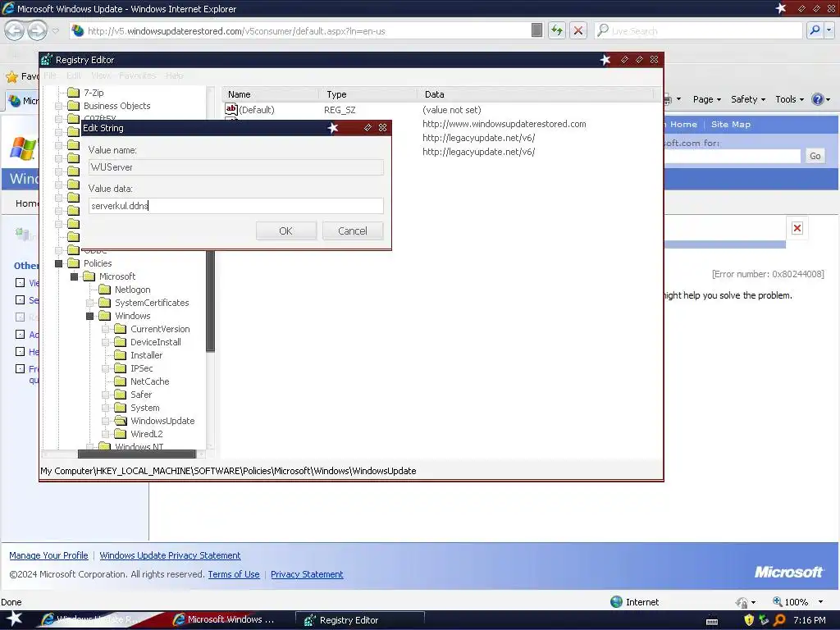Click the Go button next to search box

click(x=815, y=156)
